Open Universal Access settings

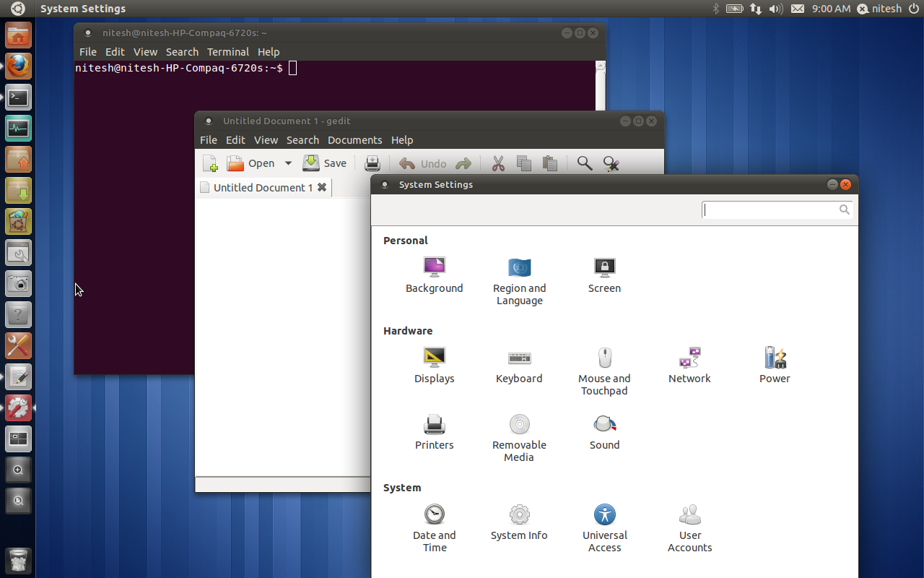tap(604, 522)
